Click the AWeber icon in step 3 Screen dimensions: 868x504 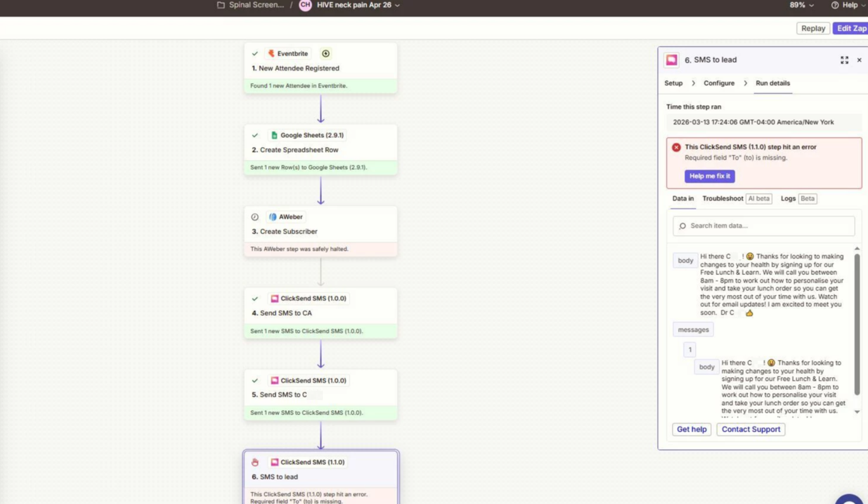pyautogui.click(x=273, y=217)
